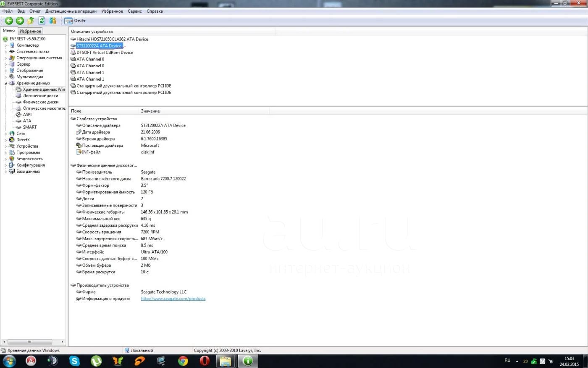Select the SMART tree item
The width and height of the screenshot is (588, 368).
click(30, 127)
